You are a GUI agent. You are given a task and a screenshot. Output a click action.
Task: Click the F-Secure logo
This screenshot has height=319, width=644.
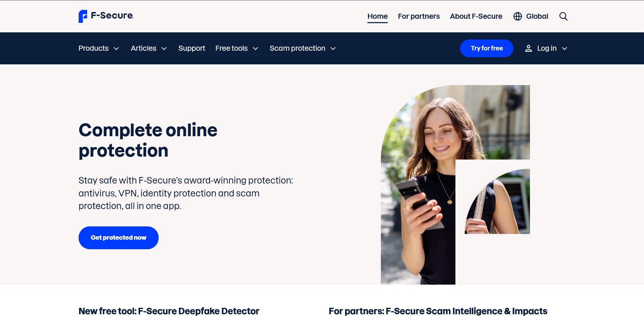tap(106, 16)
